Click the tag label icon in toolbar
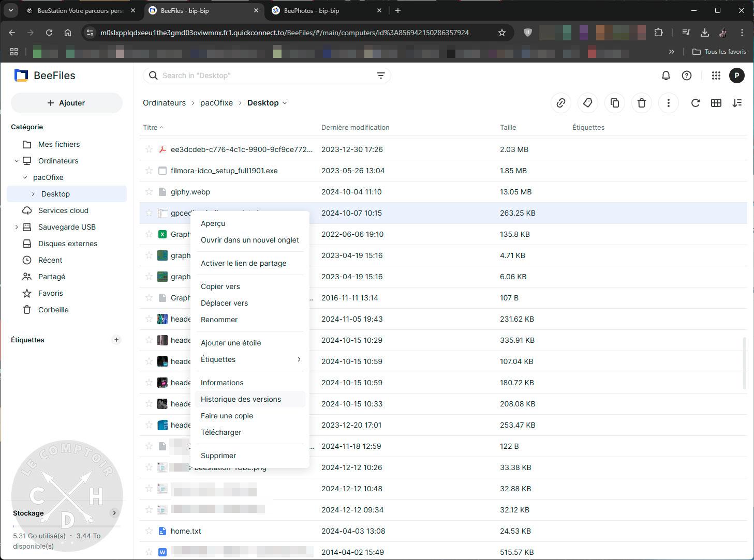This screenshot has width=754, height=560. click(588, 103)
